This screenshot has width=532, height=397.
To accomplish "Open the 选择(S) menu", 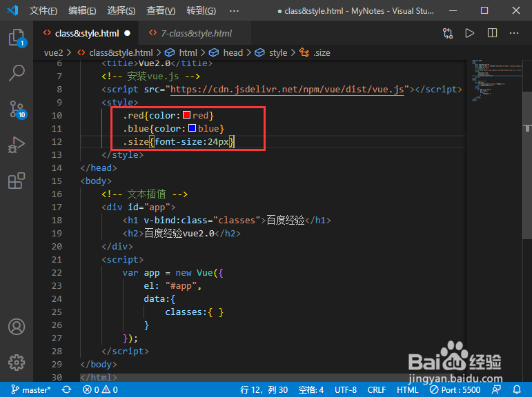I will click(x=121, y=11).
